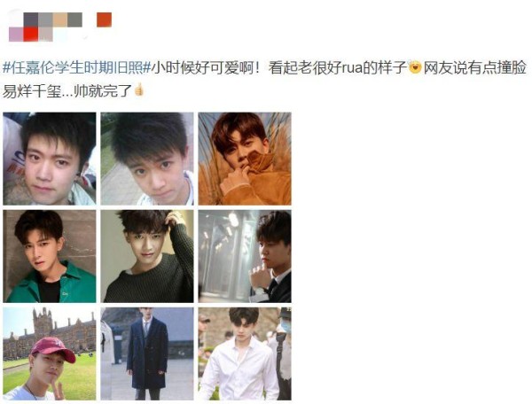Click the text 网友说有点撞脸
This screenshot has height=404, width=532.
475,68
